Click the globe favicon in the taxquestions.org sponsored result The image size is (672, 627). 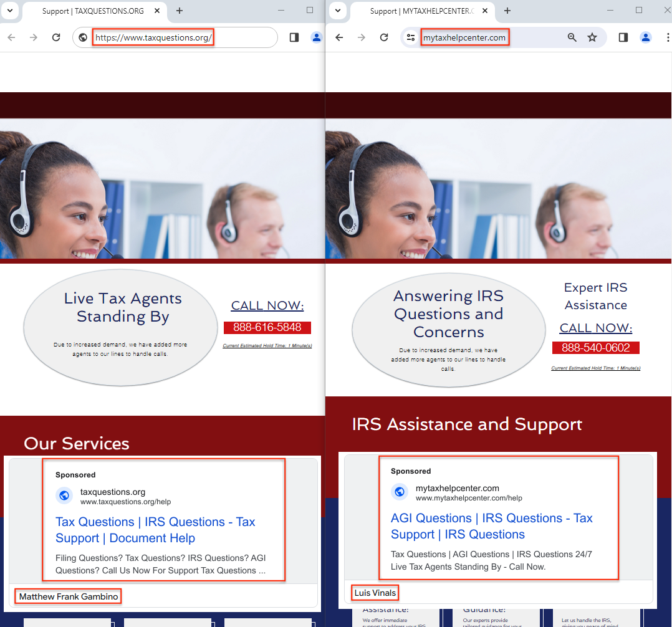coord(64,495)
